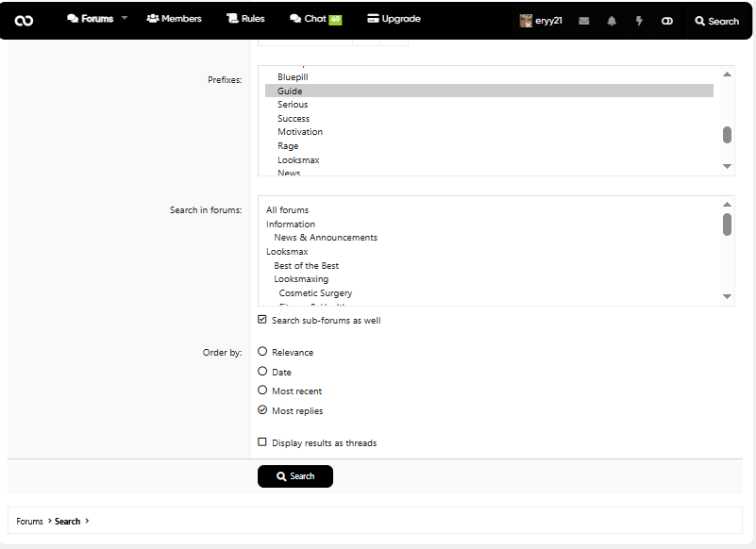Click the lightning bolt icon
The image size is (756, 549).
(x=639, y=21)
